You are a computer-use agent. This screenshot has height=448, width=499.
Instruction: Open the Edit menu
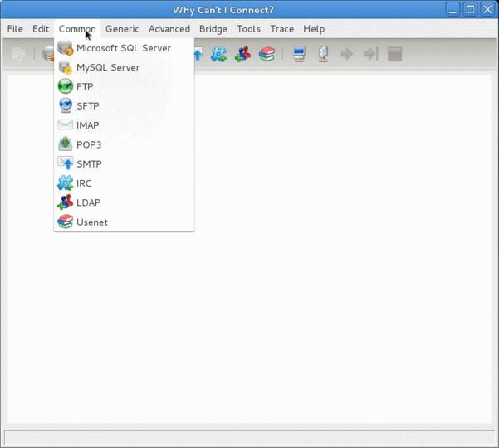[41, 29]
